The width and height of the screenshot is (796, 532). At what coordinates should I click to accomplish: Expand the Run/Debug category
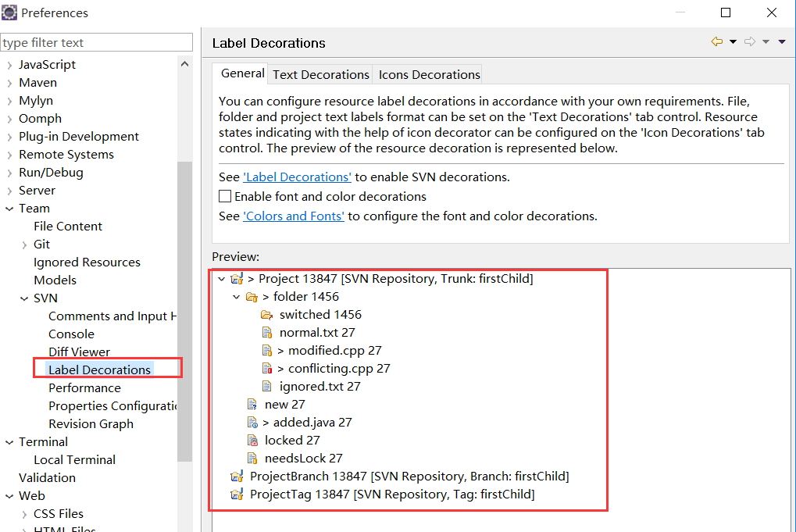pos(9,173)
